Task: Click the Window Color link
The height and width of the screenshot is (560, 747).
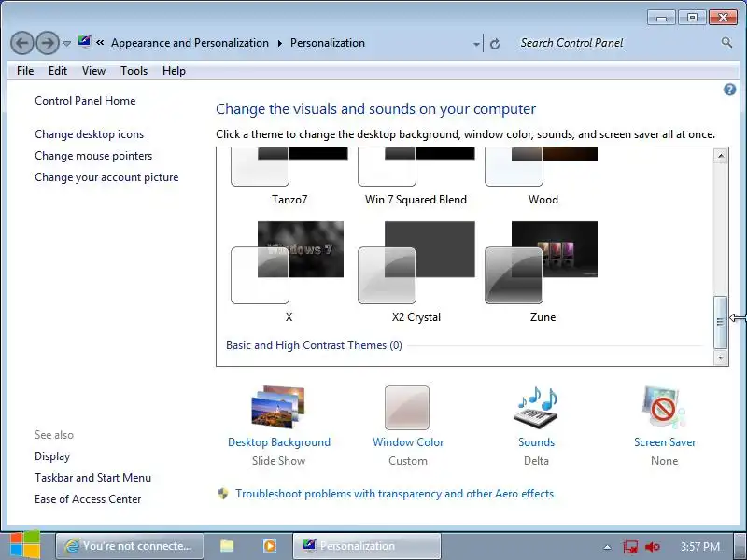Action: click(x=408, y=442)
